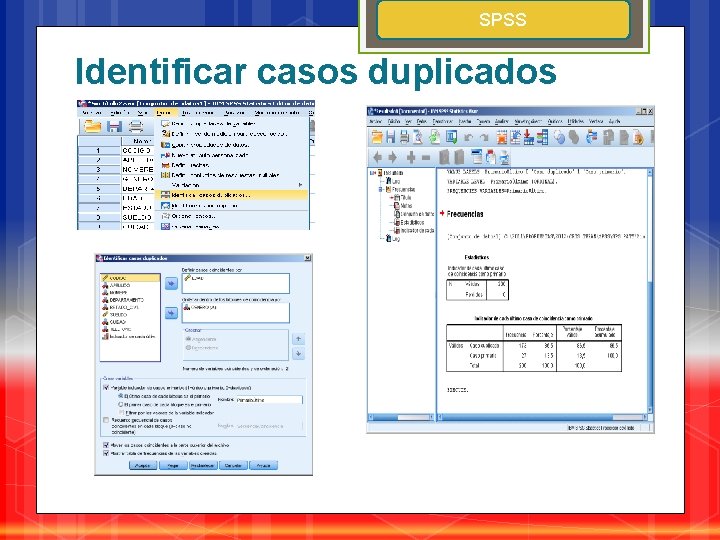Click Open folder icon in Viewer toolbar

pyautogui.click(x=377, y=137)
